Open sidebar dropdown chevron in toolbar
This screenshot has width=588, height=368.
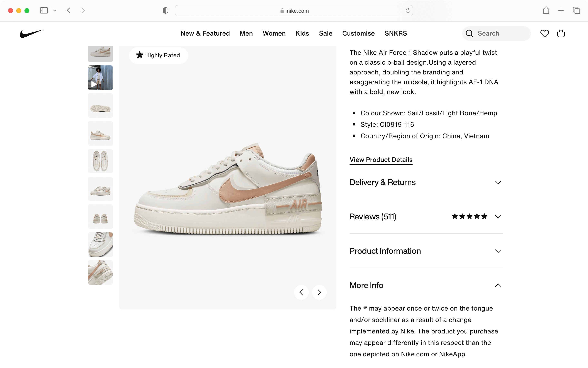(x=55, y=10)
